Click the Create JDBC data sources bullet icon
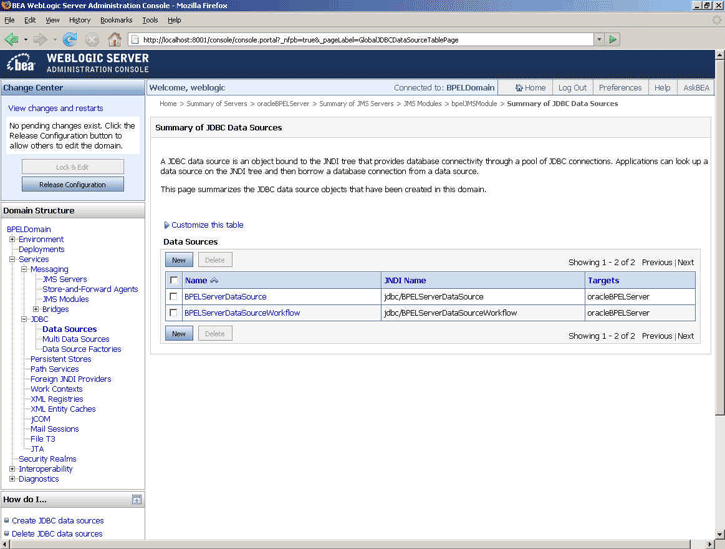This screenshot has height=549, width=725. click(6, 520)
